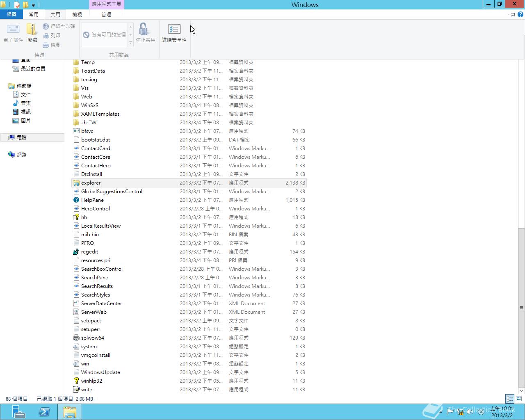Viewport: 525px width, 420px height.
Task: Select the regedit application icon
Action: [x=76, y=252]
